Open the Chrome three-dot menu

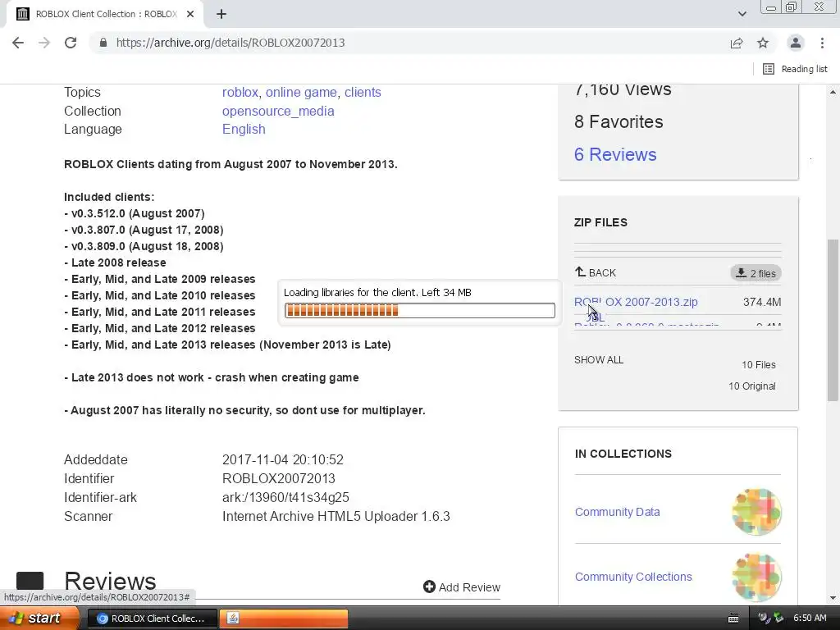822,43
